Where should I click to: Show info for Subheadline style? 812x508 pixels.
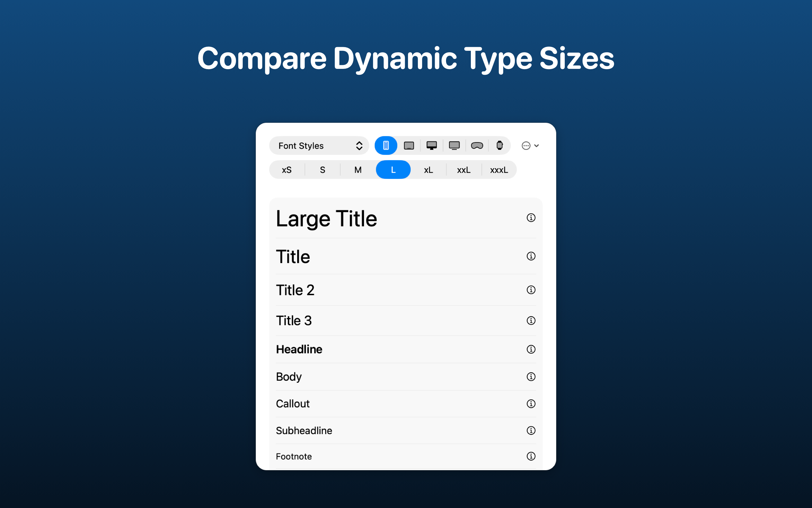click(x=531, y=430)
